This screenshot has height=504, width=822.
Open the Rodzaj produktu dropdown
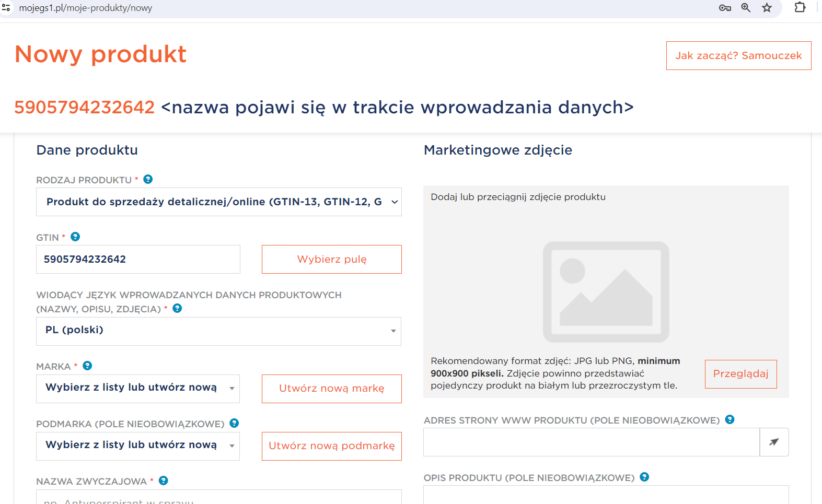[x=219, y=202]
